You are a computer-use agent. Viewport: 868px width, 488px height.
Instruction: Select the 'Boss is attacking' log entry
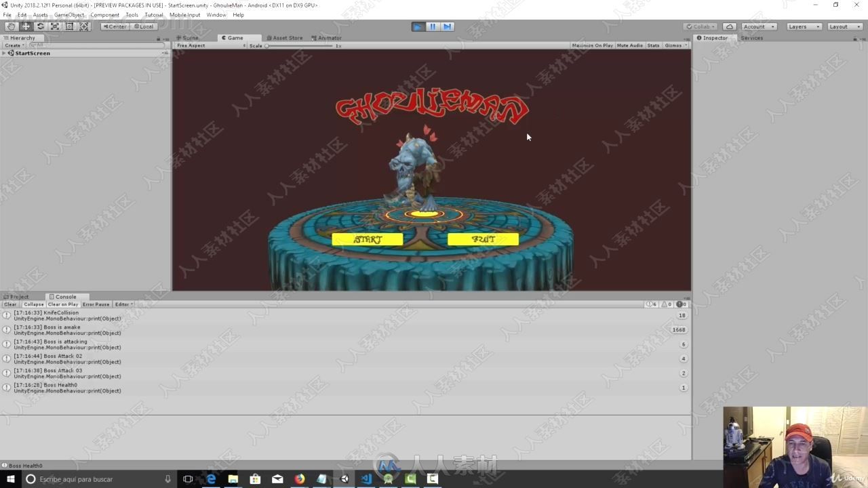click(345, 344)
